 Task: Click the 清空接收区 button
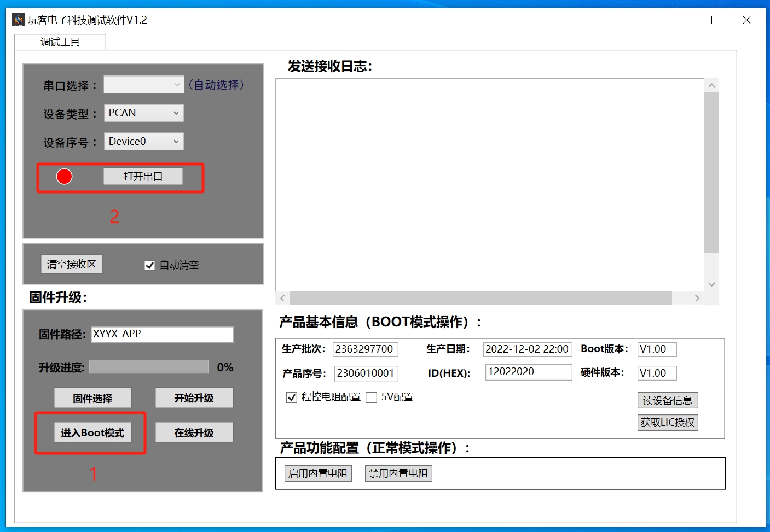coord(72,265)
